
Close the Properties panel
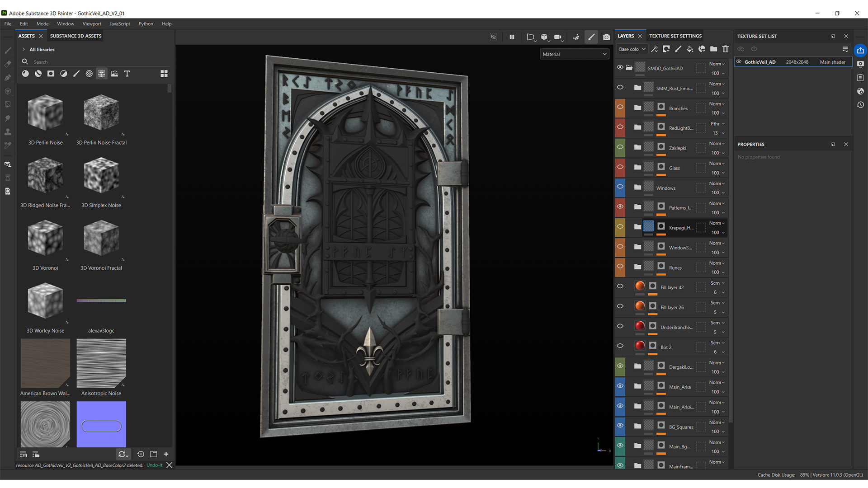tap(846, 145)
